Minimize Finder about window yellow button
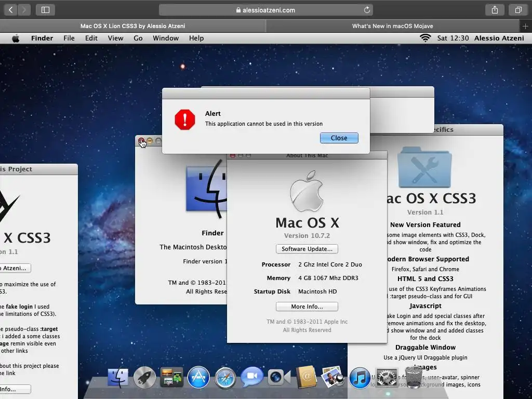Image resolution: width=532 pixels, height=399 pixels. pyautogui.click(x=150, y=140)
